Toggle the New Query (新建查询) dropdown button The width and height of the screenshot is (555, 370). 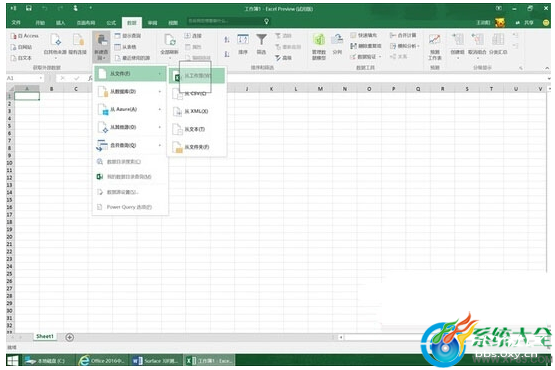(x=101, y=47)
